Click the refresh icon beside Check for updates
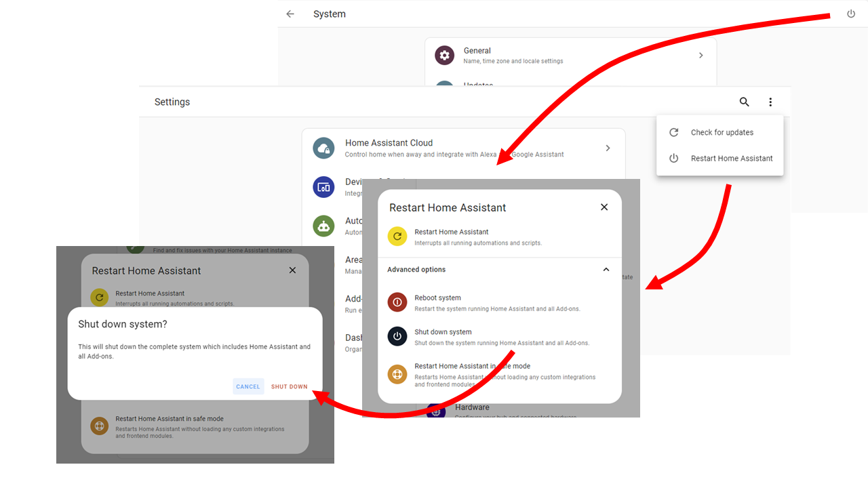The image size is (868, 488). (673, 132)
